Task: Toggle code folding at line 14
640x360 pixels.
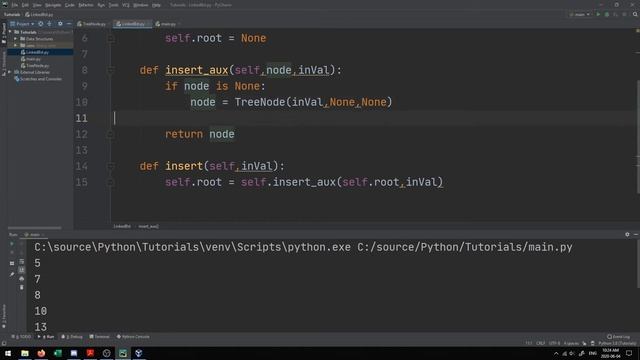Action: click(110, 166)
